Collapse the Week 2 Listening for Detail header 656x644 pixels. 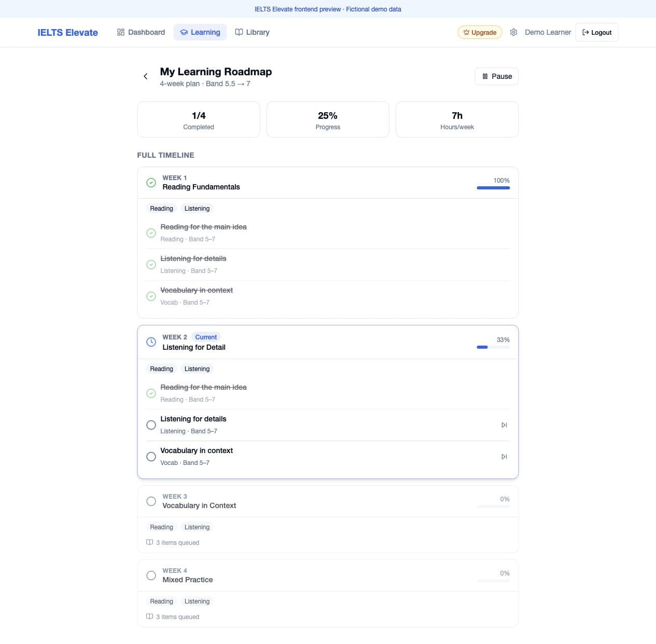pos(328,342)
